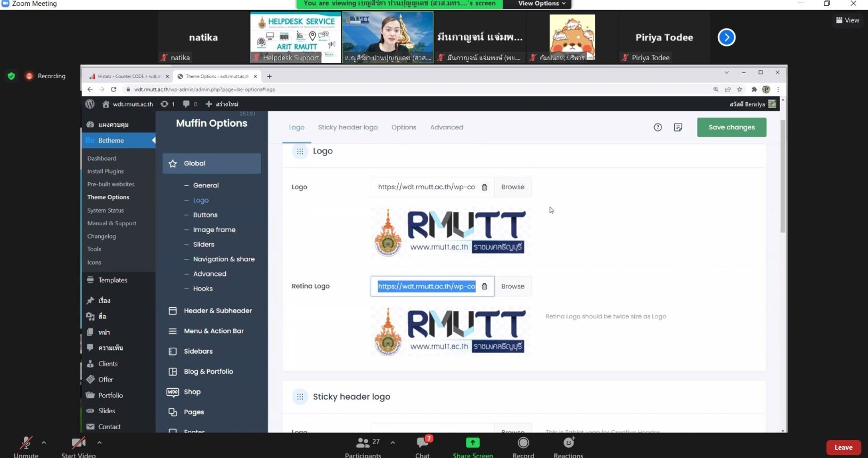Click the help question mark icon in Muffin Options
868x458 pixels.
point(658,127)
